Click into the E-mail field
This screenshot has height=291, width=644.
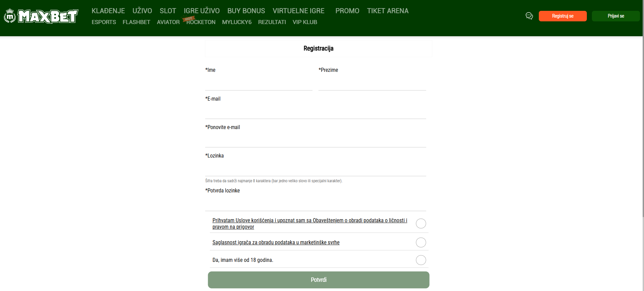tap(316, 112)
